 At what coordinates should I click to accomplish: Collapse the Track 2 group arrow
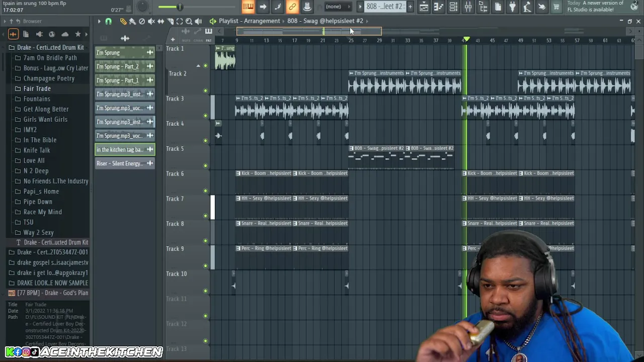click(x=198, y=66)
